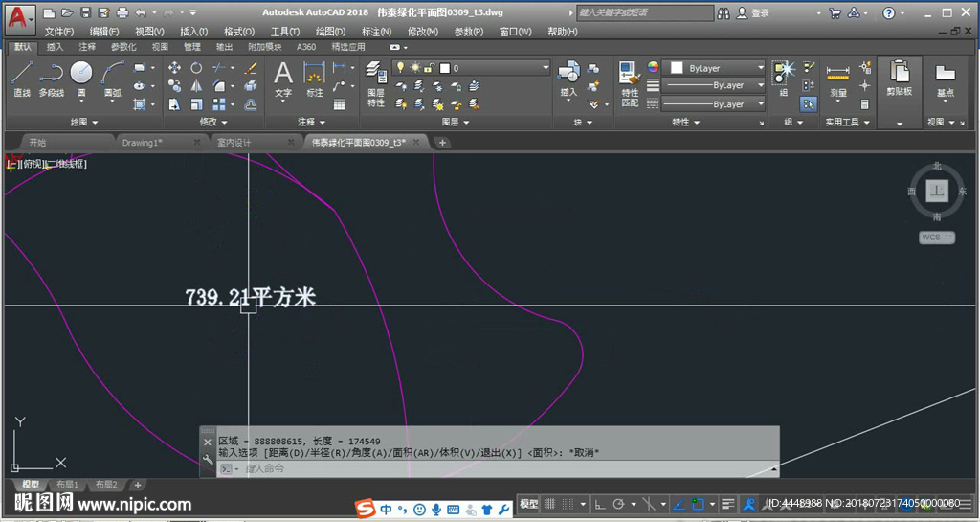Viewport: 980px width, 522px height.
Task: Click the Move tool in 修改 panel
Action: click(x=174, y=67)
